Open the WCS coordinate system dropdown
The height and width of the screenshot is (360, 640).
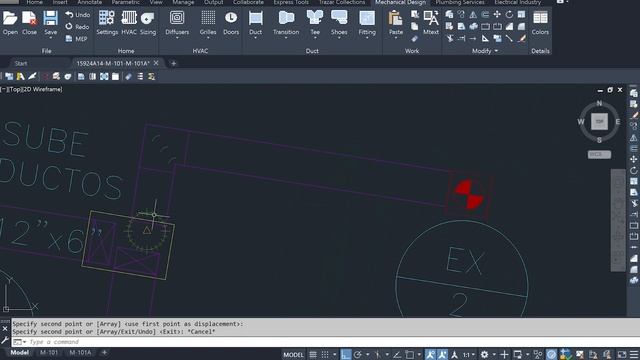click(x=599, y=154)
